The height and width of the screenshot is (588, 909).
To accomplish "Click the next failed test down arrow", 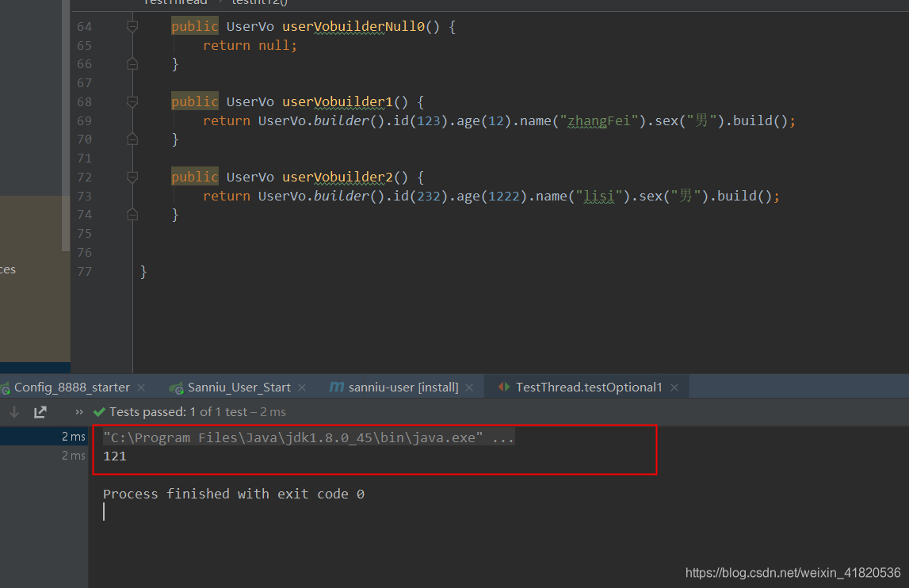I will click(14, 412).
